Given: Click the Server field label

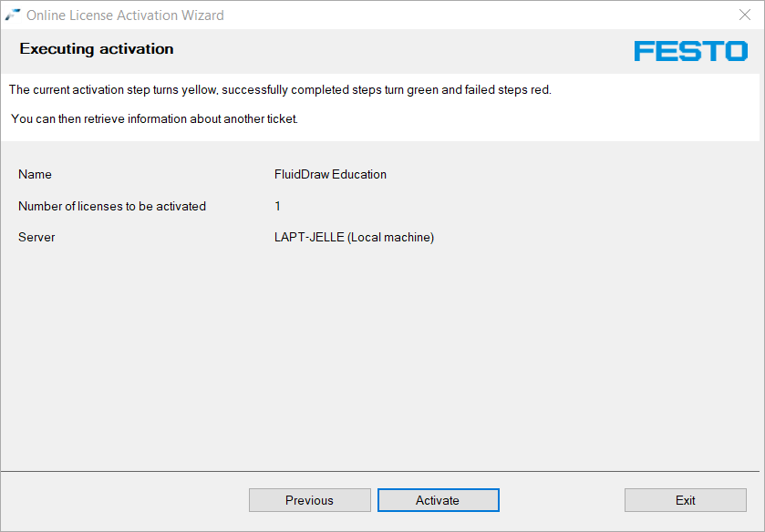Looking at the screenshot, I should (36, 238).
